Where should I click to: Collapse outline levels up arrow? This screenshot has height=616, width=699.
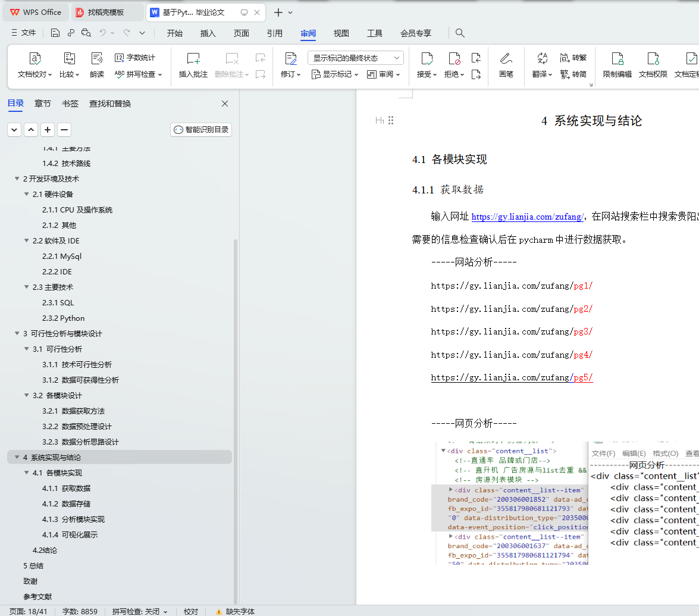click(x=31, y=130)
